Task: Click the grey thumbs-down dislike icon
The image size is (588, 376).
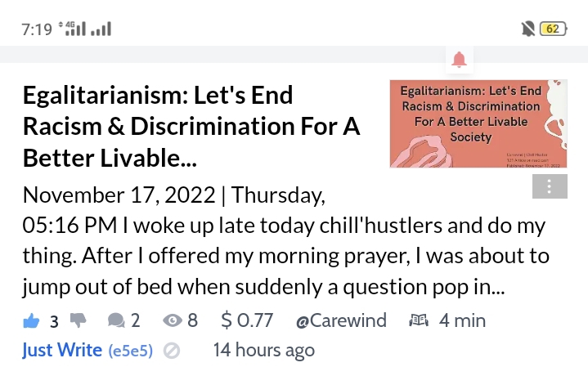Action: point(79,321)
